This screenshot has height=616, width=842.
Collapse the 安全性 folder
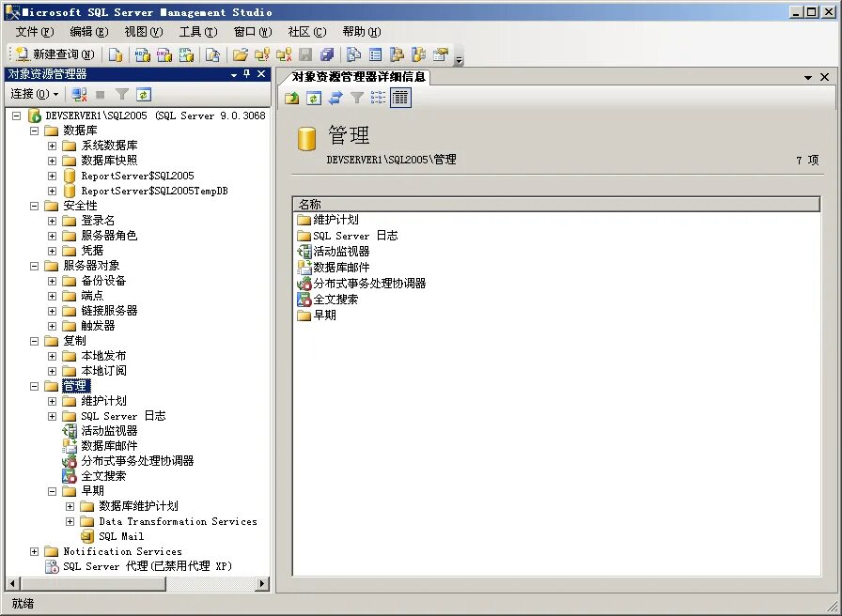(35, 206)
